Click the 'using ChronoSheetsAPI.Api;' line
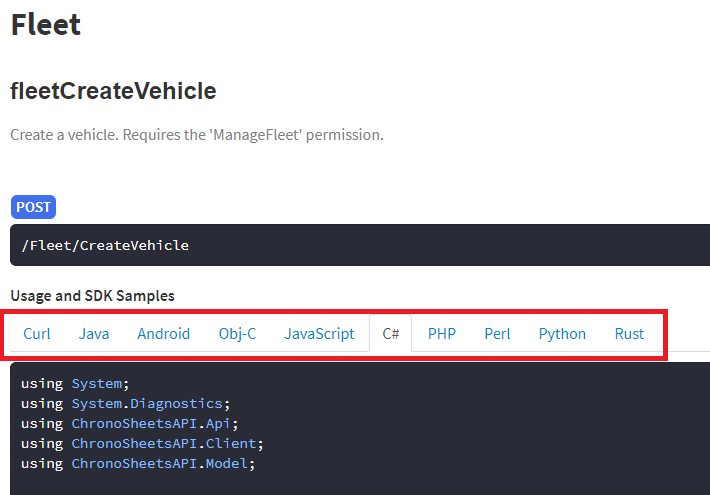The height and width of the screenshot is (495, 710). tap(130, 424)
